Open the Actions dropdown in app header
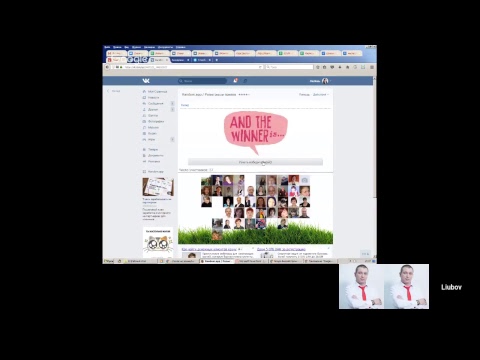The width and height of the screenshot is (480, 360). (321, 95)
